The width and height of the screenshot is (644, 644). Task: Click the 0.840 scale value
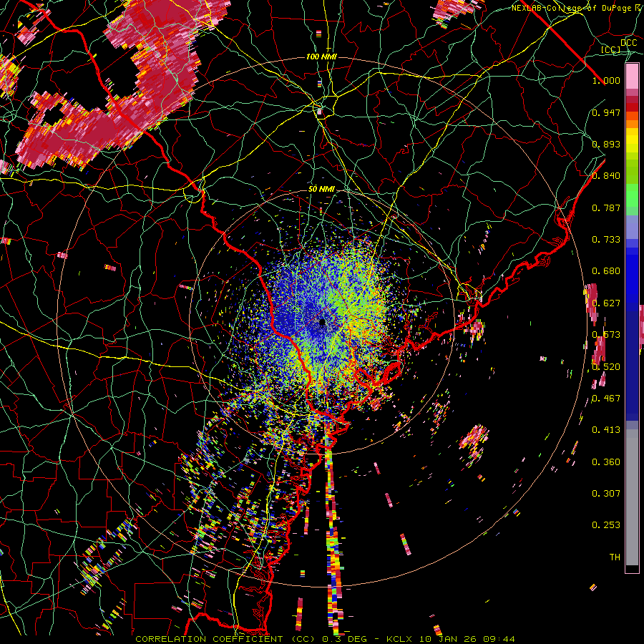[606, 176]
